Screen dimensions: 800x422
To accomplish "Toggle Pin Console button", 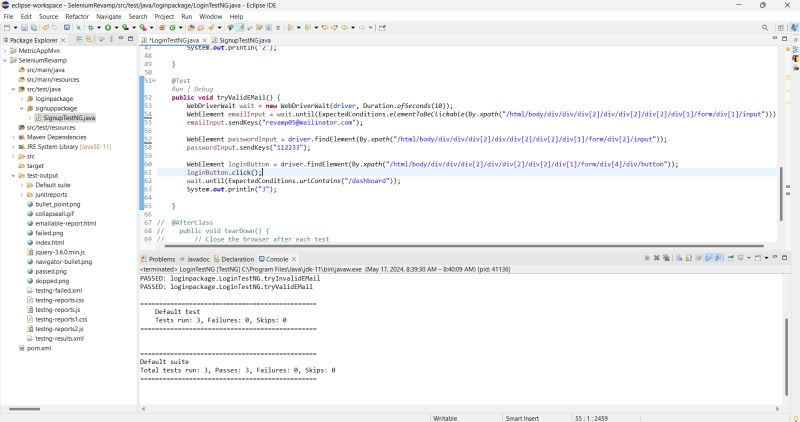I will click(731, 258).
